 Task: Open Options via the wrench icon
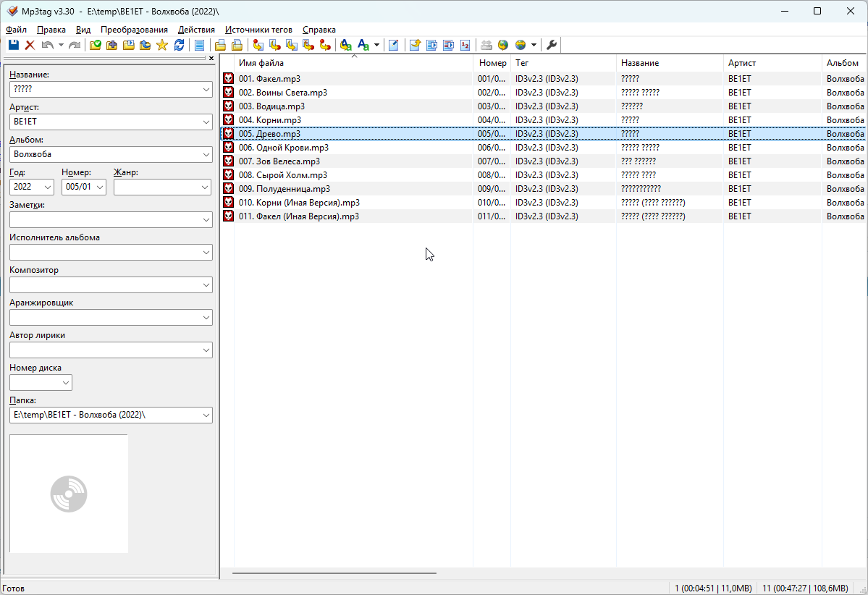(552, 45)
